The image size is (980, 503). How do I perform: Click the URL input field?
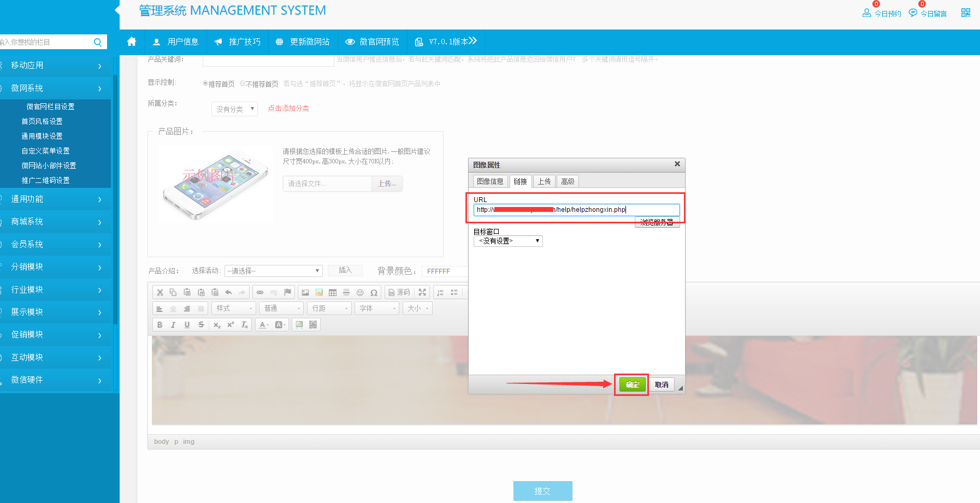tap(576, 210)
